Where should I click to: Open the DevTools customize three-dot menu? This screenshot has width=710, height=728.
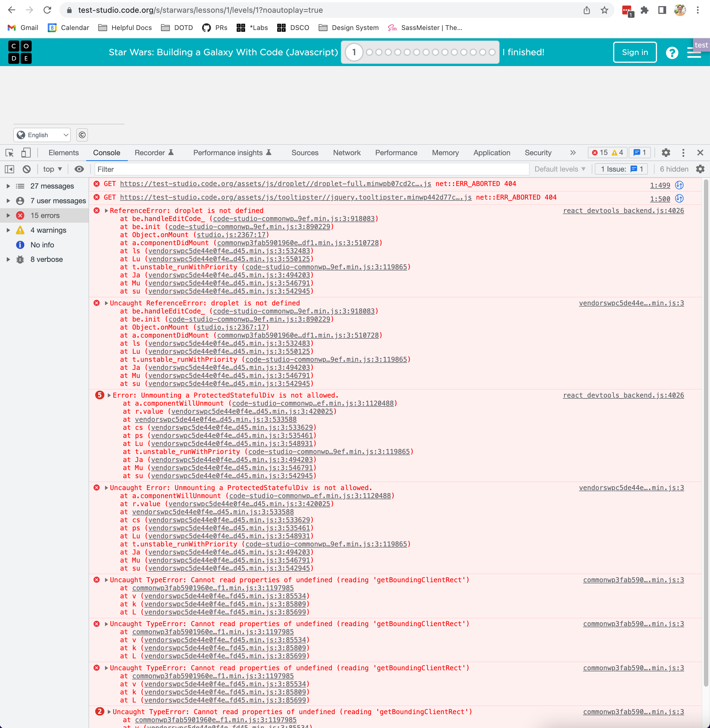(683, 152)
